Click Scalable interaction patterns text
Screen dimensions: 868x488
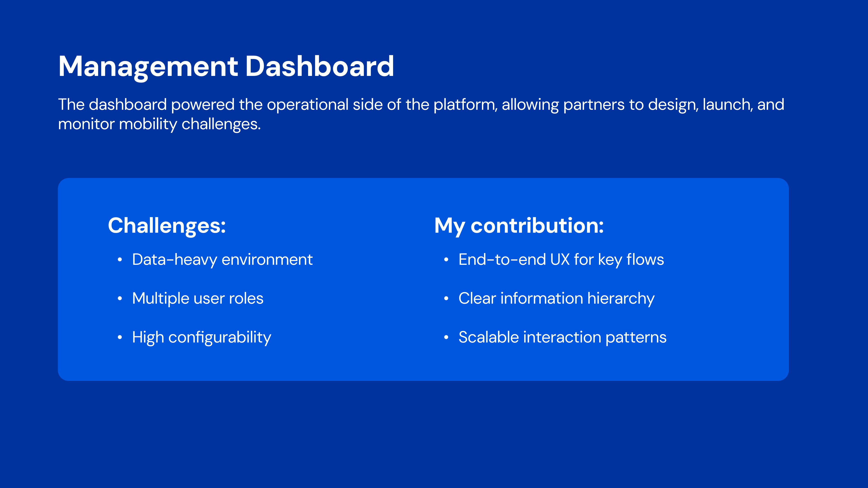[x=562, y=337]
